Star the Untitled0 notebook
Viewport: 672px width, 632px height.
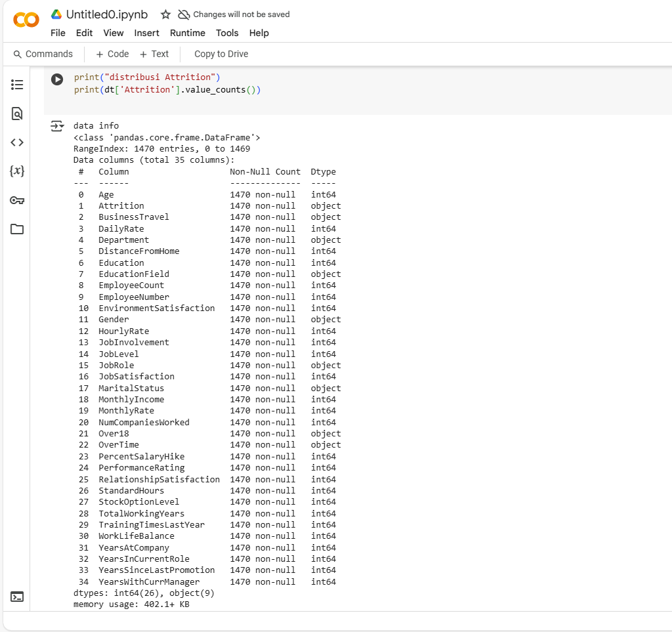point(165,14)
